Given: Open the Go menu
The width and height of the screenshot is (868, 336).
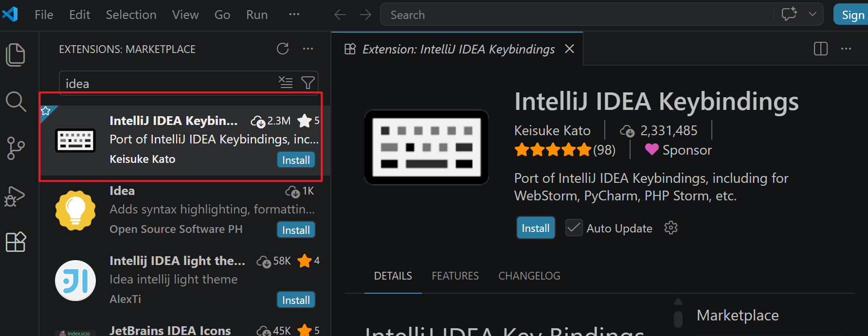Looking at the screenshot, I should point(222,15).
